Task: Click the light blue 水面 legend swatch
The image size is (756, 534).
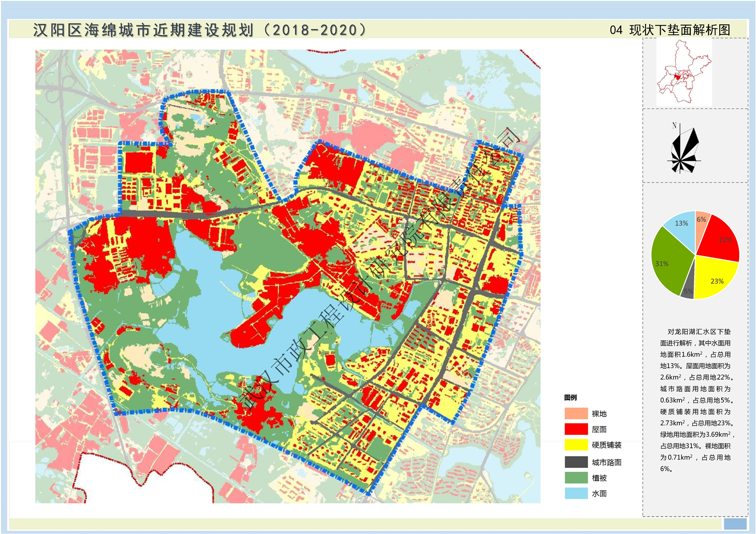Action: (x=576, y=494)
